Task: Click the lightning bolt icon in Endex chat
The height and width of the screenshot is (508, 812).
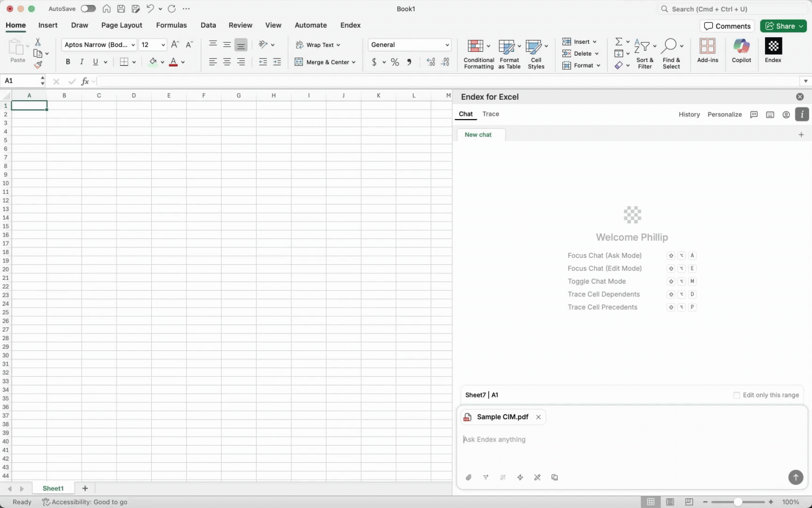Action: 520,477
